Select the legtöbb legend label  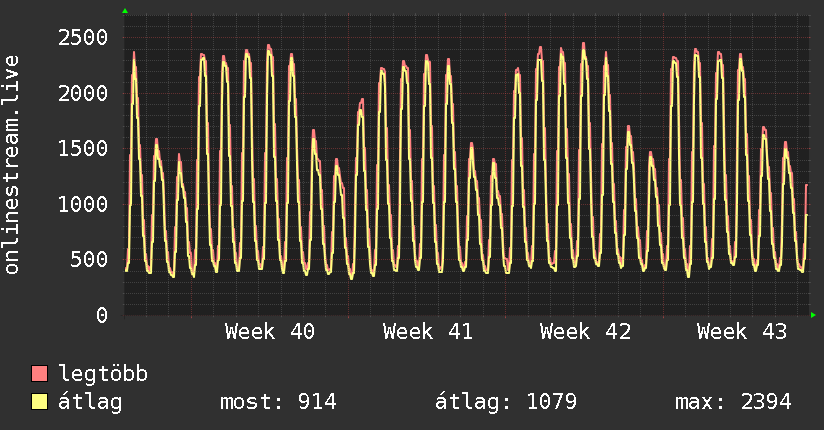[103, 374]
